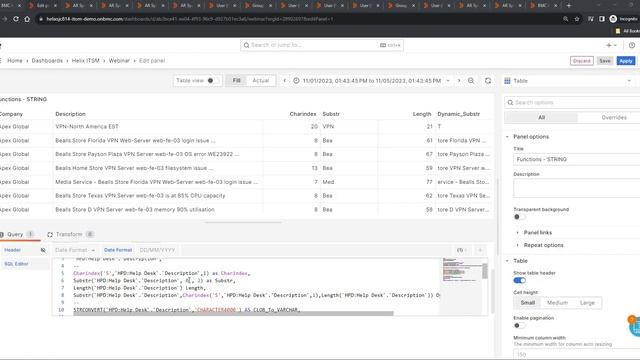Click Minimum column width input
The width and height of the screenshot is (640, 360).
576,354
